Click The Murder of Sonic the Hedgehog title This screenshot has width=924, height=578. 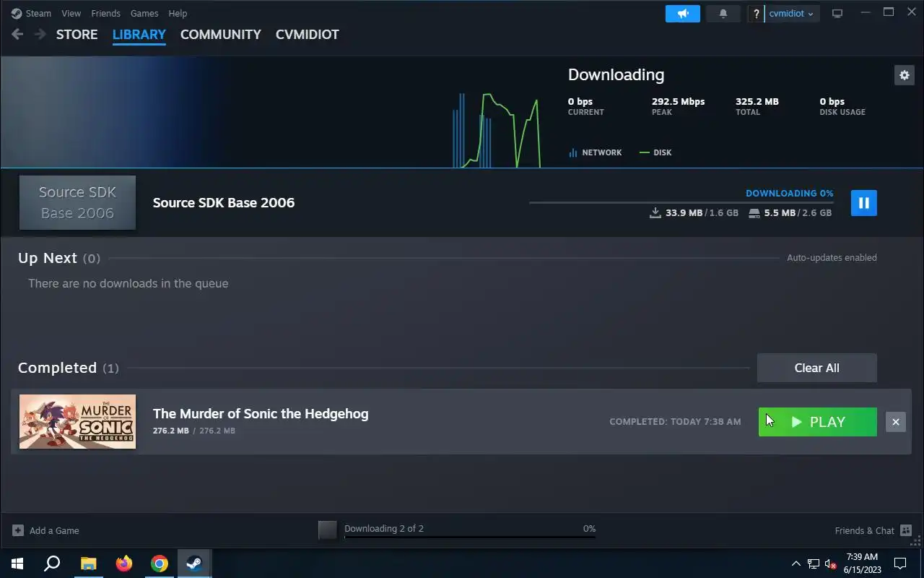tap(261, 413)
